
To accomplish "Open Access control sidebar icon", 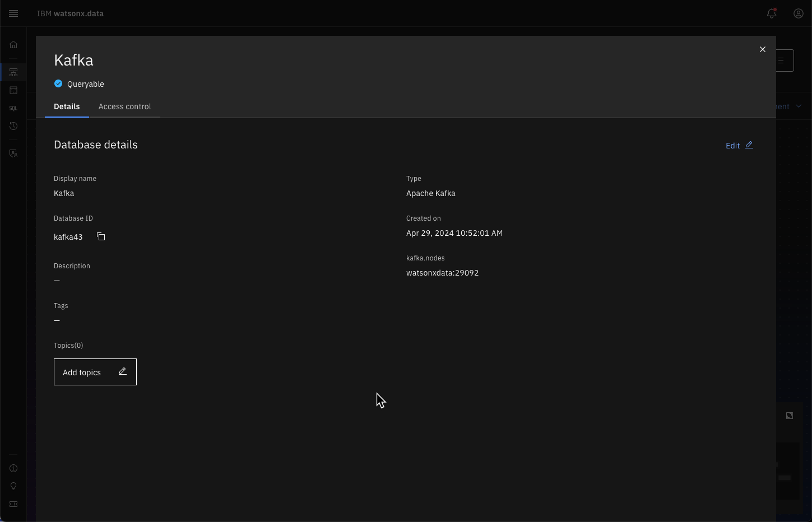I will pyautogui.click(x=13, y=153).
